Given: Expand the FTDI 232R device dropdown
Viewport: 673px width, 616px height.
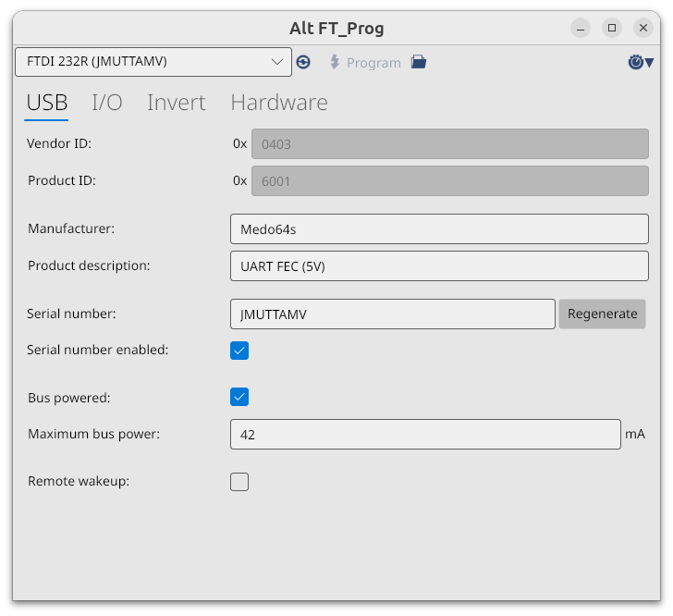Looking at the screenshot, I should 153,62.
